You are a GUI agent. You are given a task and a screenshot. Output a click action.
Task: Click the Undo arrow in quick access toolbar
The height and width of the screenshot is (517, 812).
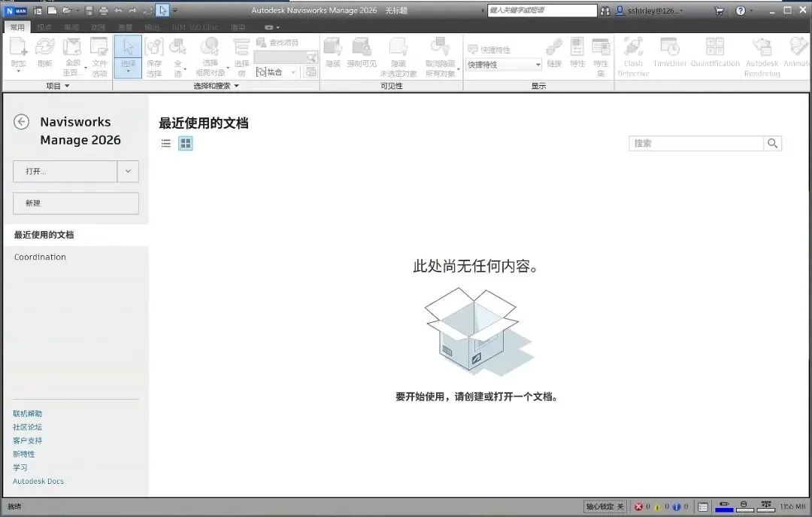[119, 11]
